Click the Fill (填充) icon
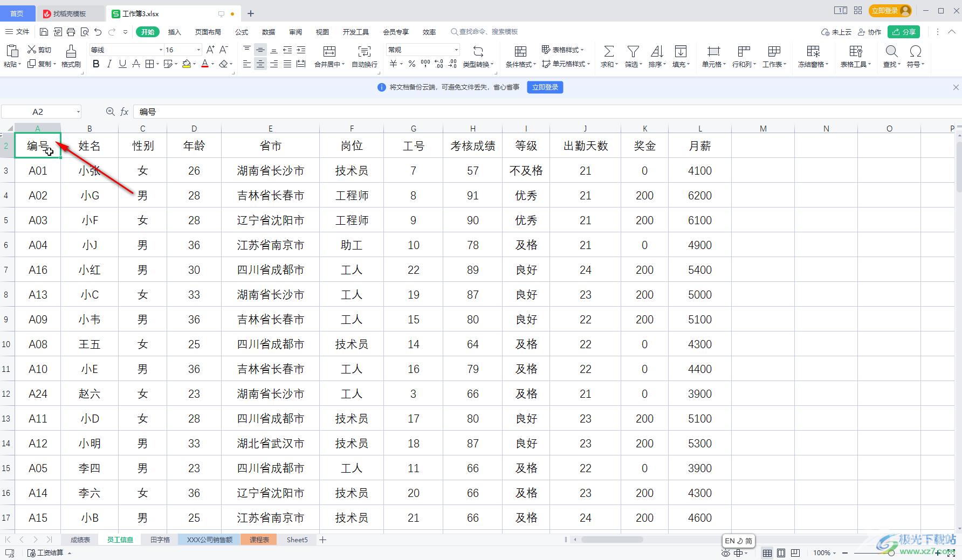 (x=681, y=51)
